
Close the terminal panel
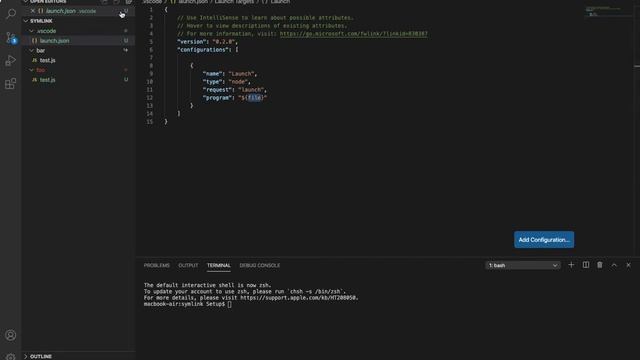(x=629, y=265)
